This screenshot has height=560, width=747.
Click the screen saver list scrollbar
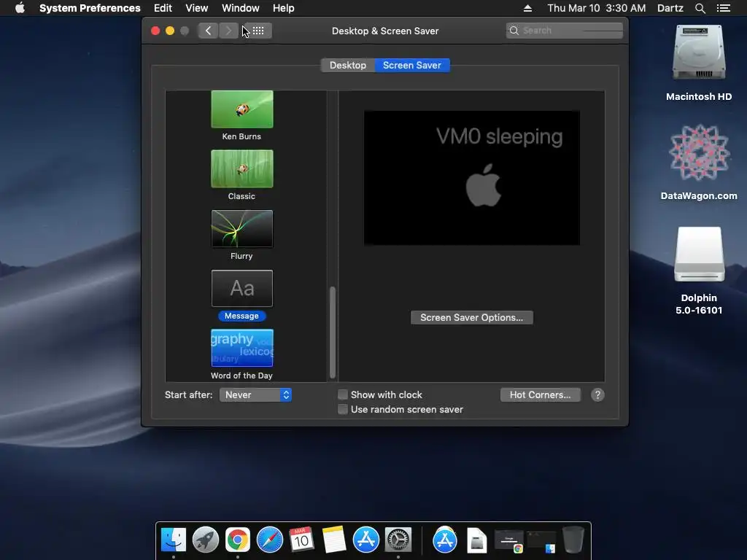[x=333, y=332]
